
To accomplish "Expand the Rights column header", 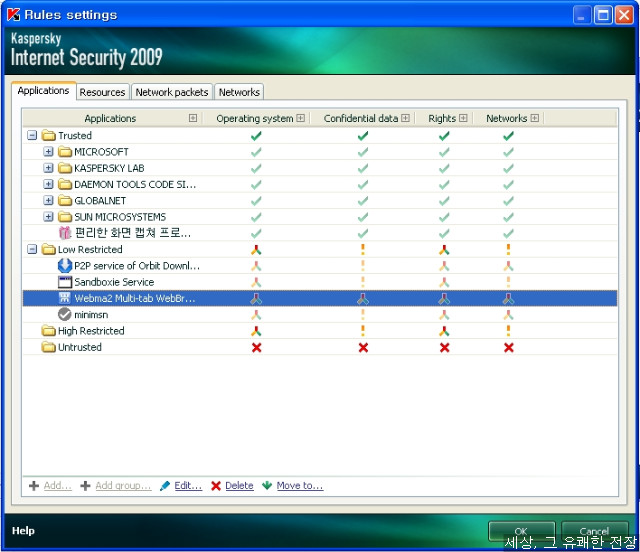I will point(463,118).
